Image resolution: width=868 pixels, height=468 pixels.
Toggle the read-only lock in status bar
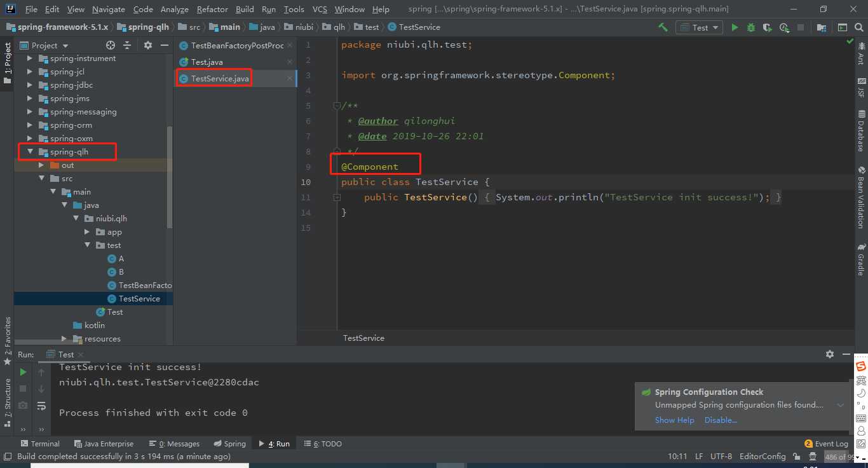pyautogui.click(x=797, y=457)
